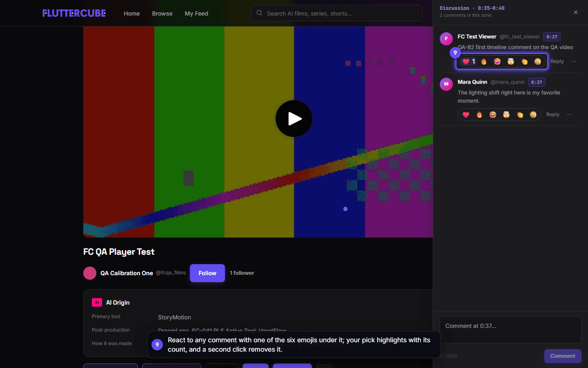Focus the search AI films field
Image resolution: width=588 pixels, height=368 pixels.
tap(337, 13)
